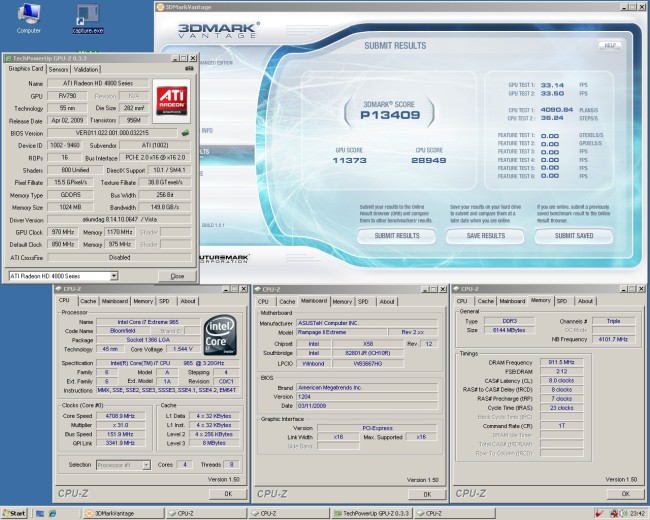Click the GPU Clock value '970 MHz'
This screenshot has height=520, width=650.
click(63, 232)
